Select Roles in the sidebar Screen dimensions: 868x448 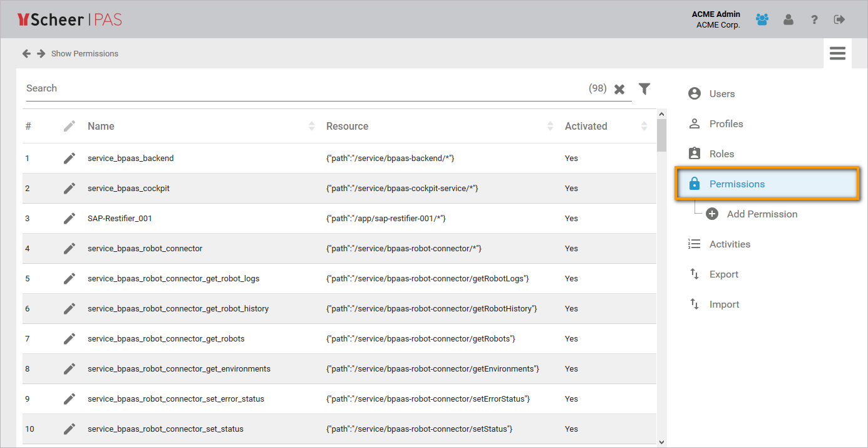[x=721, y=154]
